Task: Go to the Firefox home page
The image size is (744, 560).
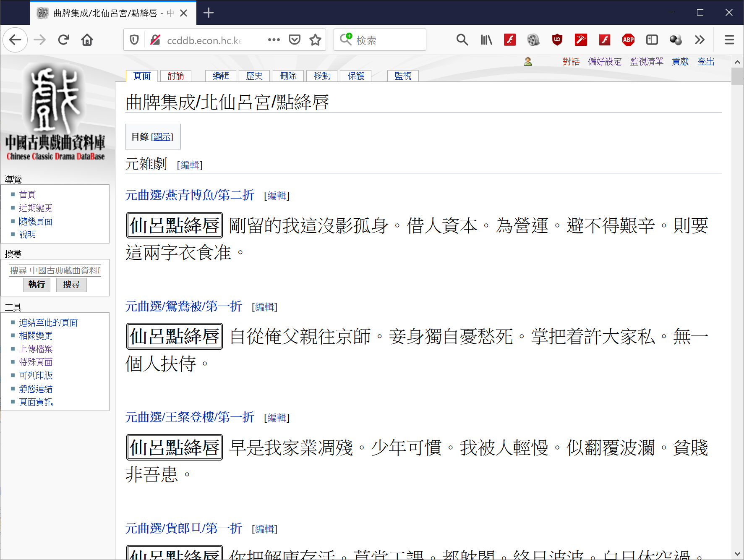Action: (x=87, y=40)
